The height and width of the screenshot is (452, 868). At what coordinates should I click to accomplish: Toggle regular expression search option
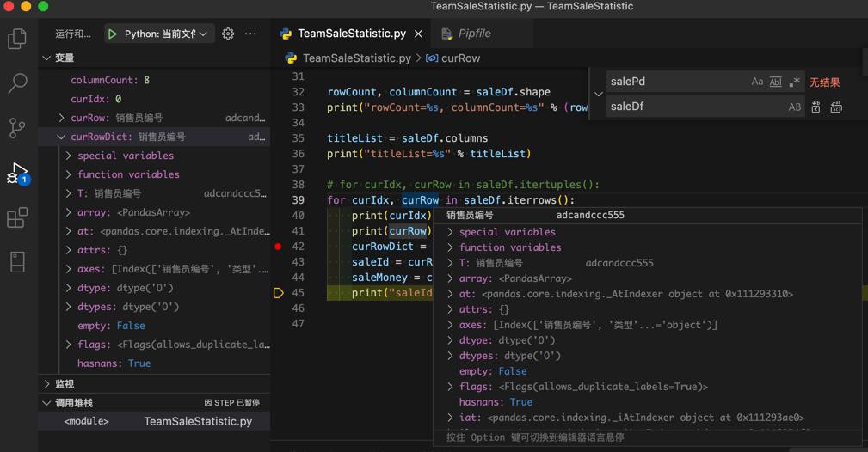pos(794,82)
